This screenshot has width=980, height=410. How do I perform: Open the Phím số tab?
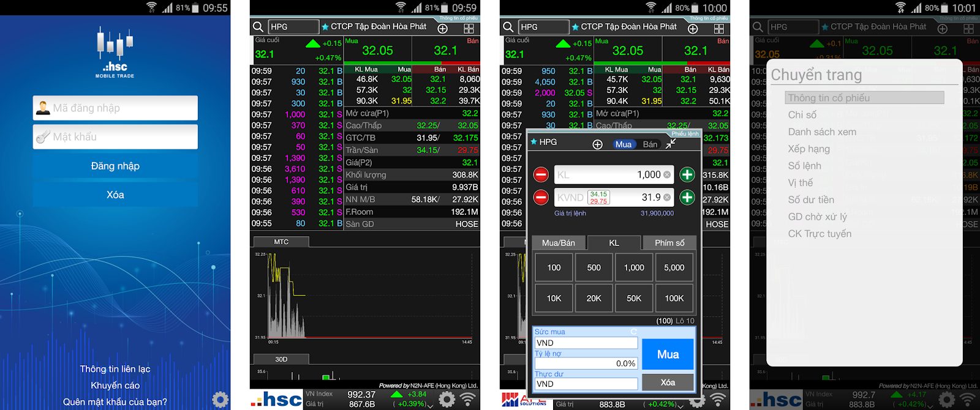(x=669, y=243)
